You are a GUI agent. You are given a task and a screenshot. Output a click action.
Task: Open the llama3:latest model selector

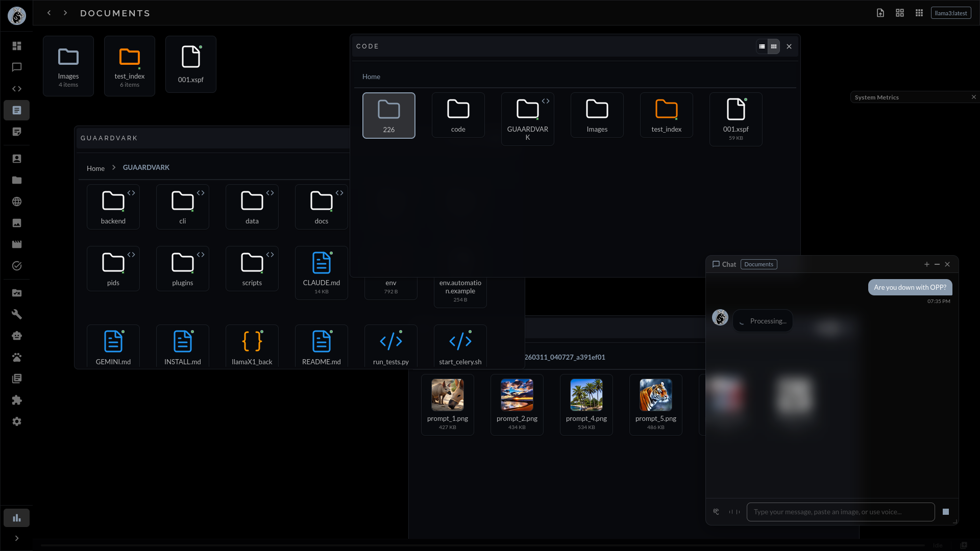coord(950,13)
